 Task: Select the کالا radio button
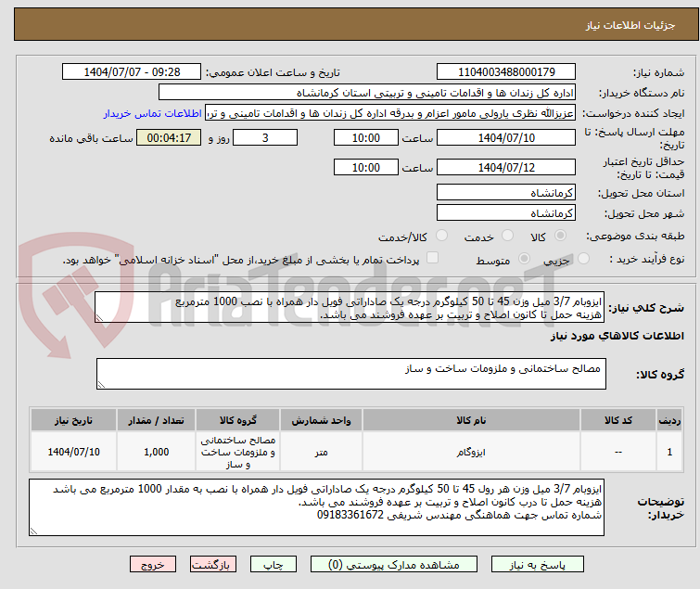560,236
